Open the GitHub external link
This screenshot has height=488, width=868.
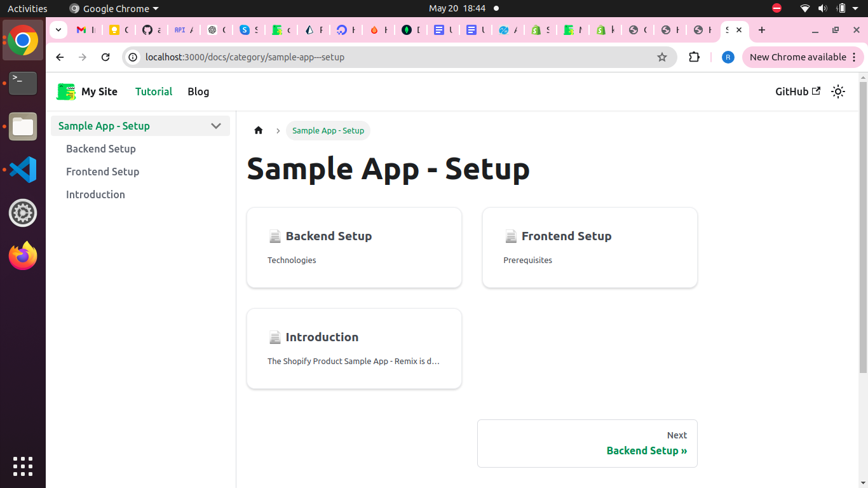point(797,91)
